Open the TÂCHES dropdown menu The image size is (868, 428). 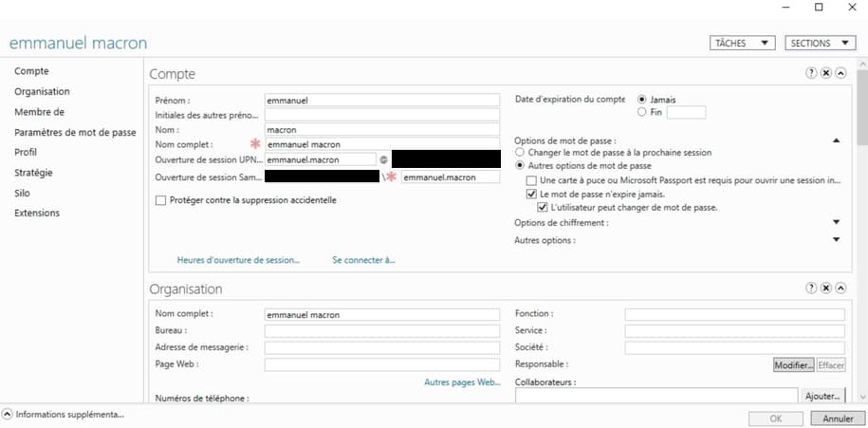pyautogui.click(x=743, y=43)
